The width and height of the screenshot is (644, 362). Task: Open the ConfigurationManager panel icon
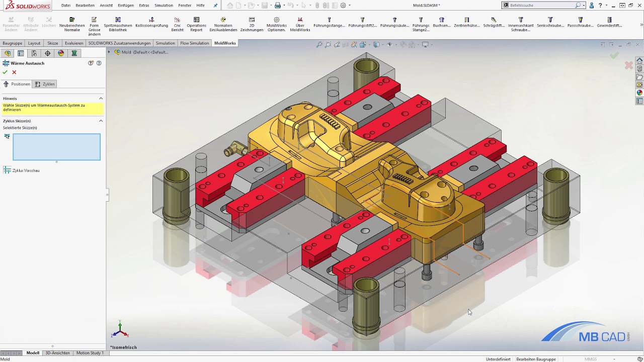[x=34, y=53]
